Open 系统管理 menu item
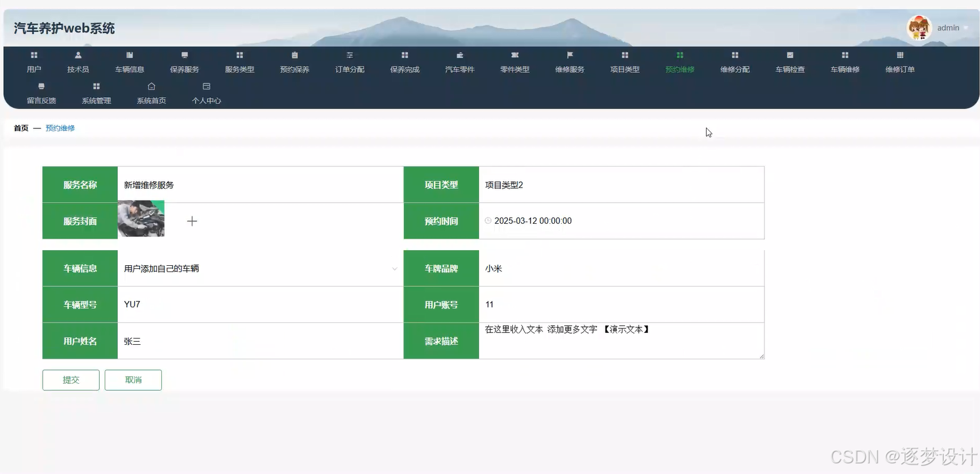This screenshot has height=474, width=980. (97, 93)
